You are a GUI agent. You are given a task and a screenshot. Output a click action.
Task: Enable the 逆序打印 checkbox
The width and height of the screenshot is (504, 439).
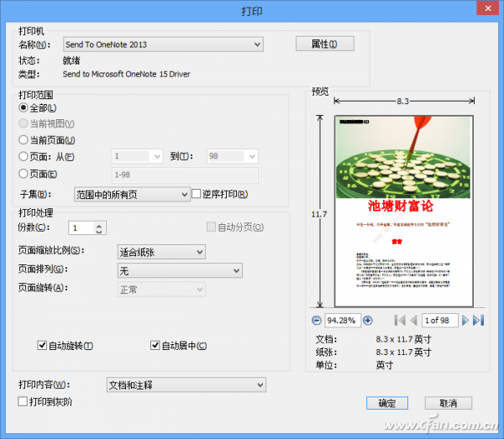coord(197,194)
